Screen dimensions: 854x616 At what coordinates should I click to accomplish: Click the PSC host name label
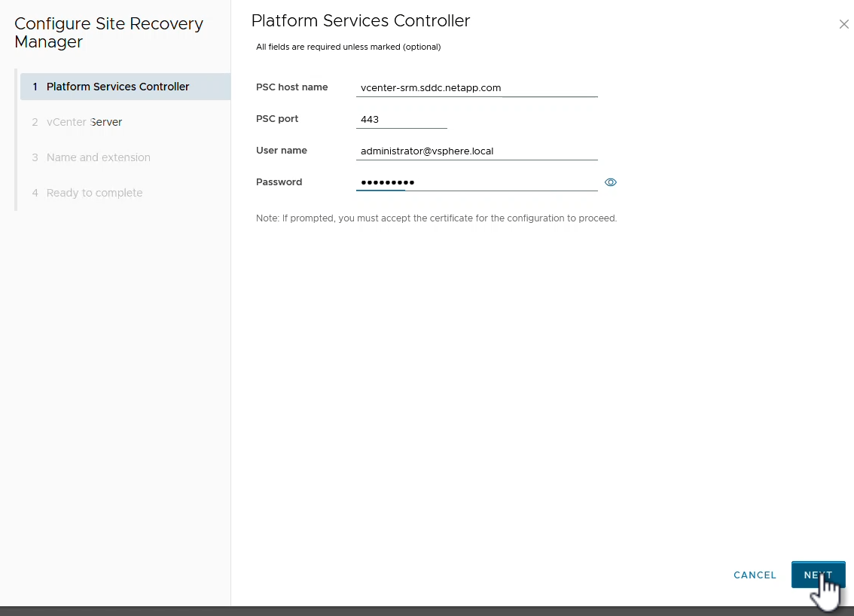click(291, 87)
